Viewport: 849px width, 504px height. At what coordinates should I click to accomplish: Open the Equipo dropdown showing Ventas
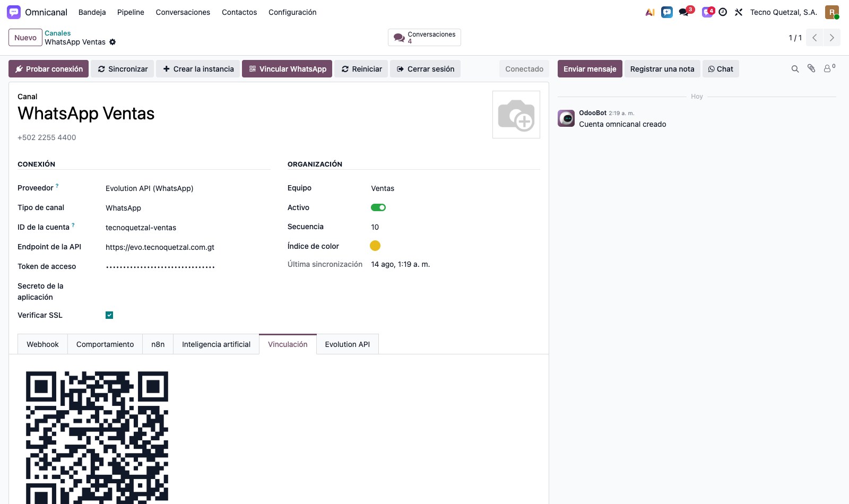[x=455, y=188]
